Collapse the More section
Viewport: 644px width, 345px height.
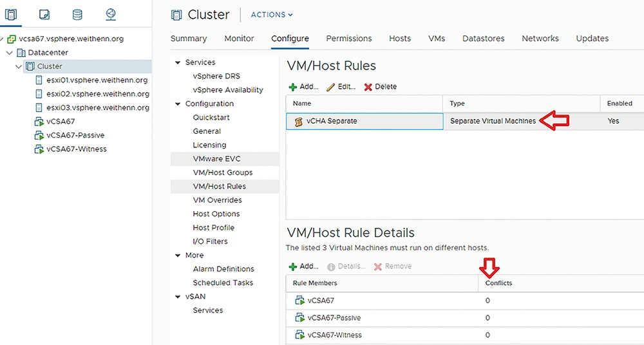click(x=178, y=256)
